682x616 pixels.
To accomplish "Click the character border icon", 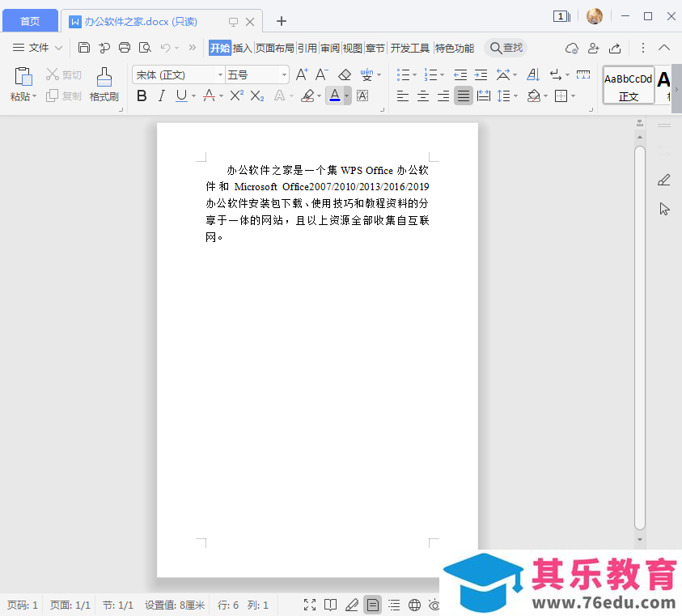I will (362, 96).
